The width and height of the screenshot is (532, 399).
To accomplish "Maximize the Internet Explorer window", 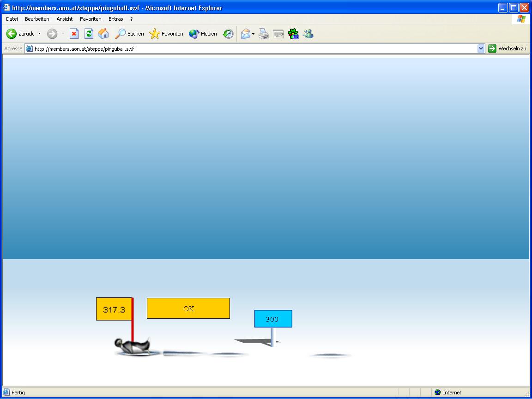I will tap(514, 8).
